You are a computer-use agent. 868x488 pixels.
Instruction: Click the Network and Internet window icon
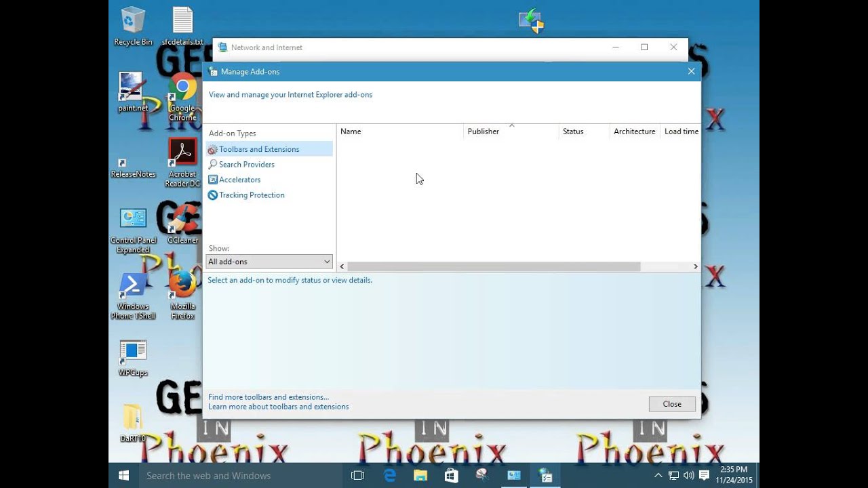coord(222,47)
